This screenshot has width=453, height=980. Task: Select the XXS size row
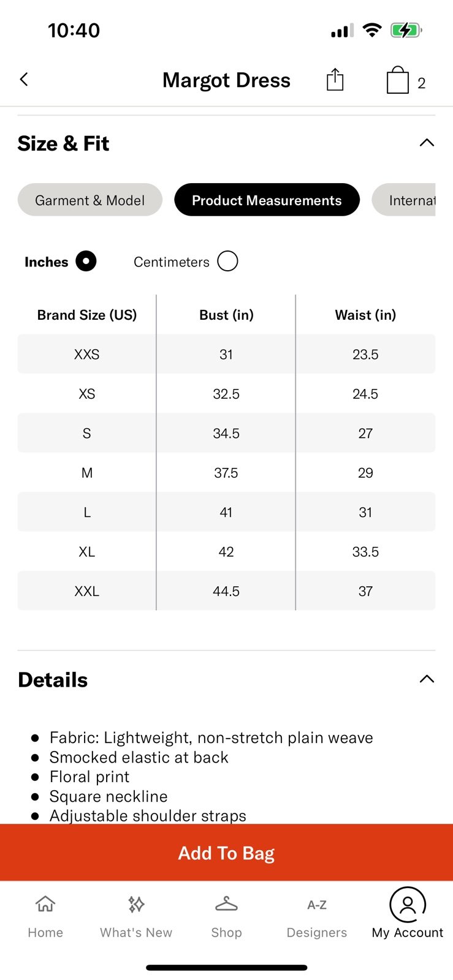[x=226, y=354]
